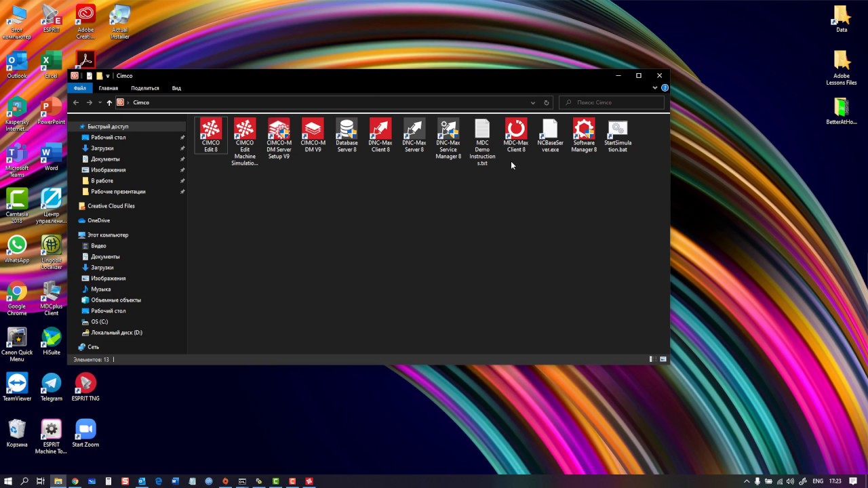Select the Software Manager 8 shortcut
This screenshot has width=868, height=488.
pyautogui.click(x=584, y=135)
